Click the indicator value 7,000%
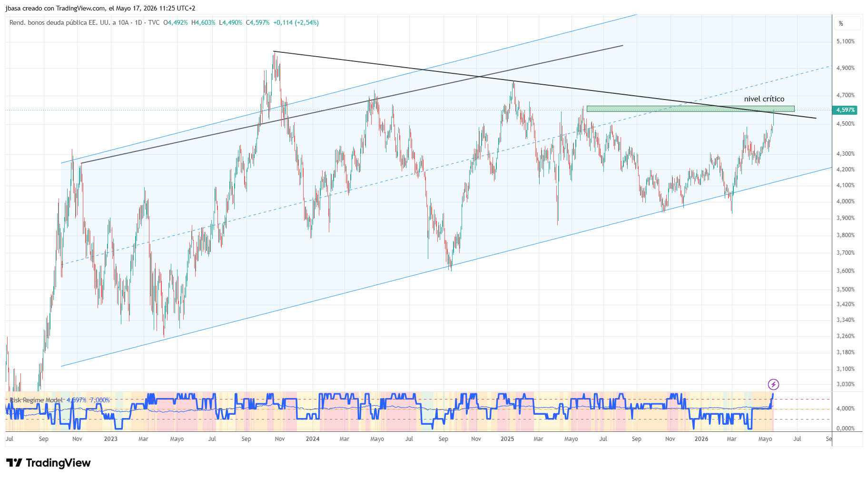 [99, 400]
